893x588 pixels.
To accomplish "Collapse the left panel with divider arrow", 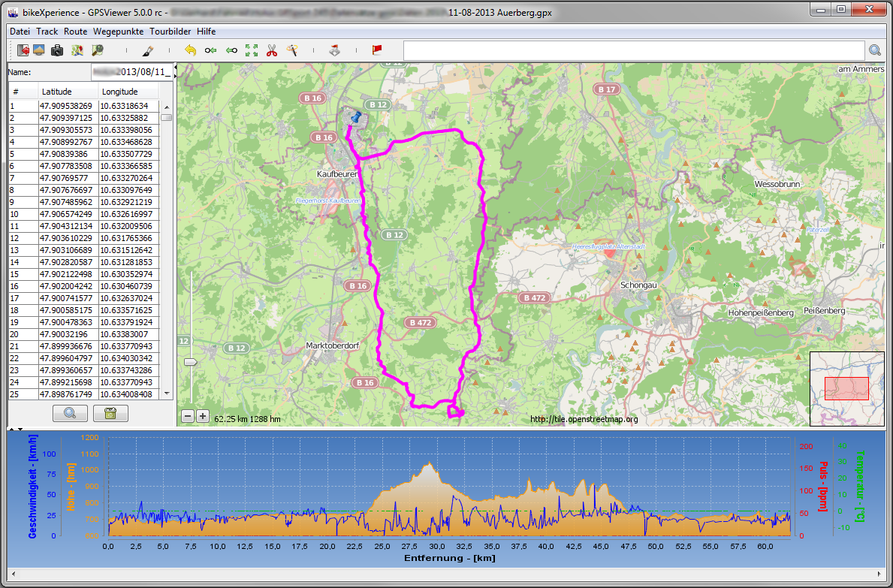I will pyautogui.click(x=175, y=68).
